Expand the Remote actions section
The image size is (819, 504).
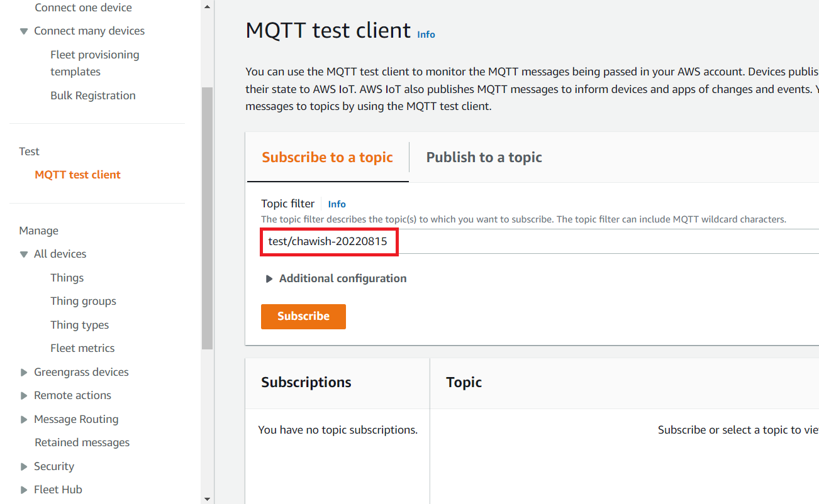pyautogui.click(x=23, y=395)
